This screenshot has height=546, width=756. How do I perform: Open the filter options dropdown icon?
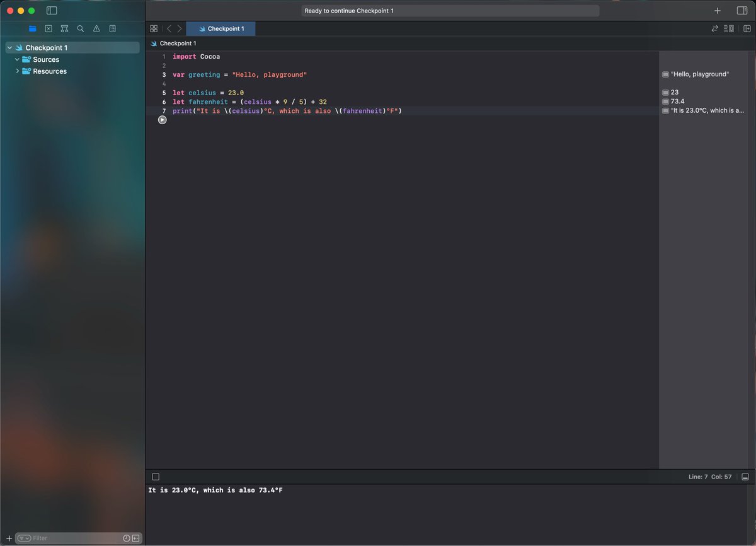point(24,538)
